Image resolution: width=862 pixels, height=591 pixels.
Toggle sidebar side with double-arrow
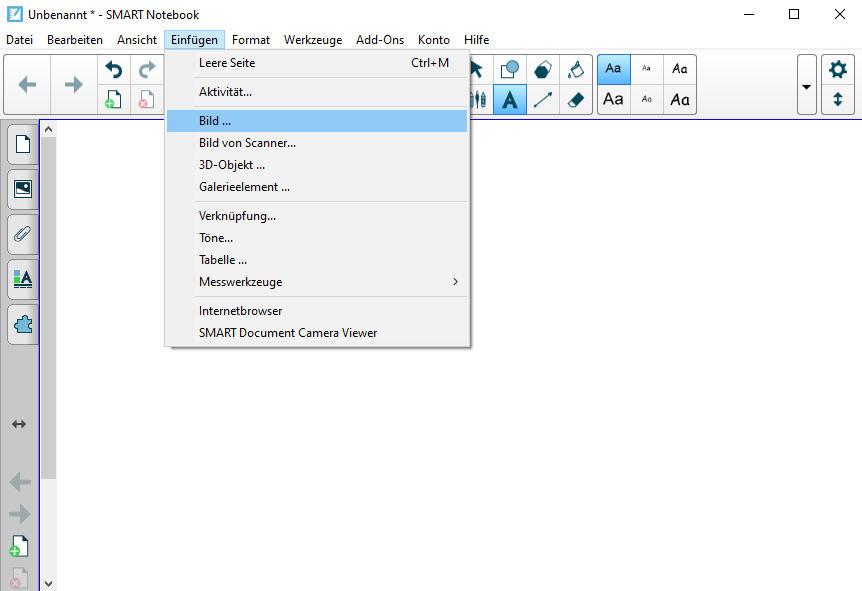tap(19, 424)
